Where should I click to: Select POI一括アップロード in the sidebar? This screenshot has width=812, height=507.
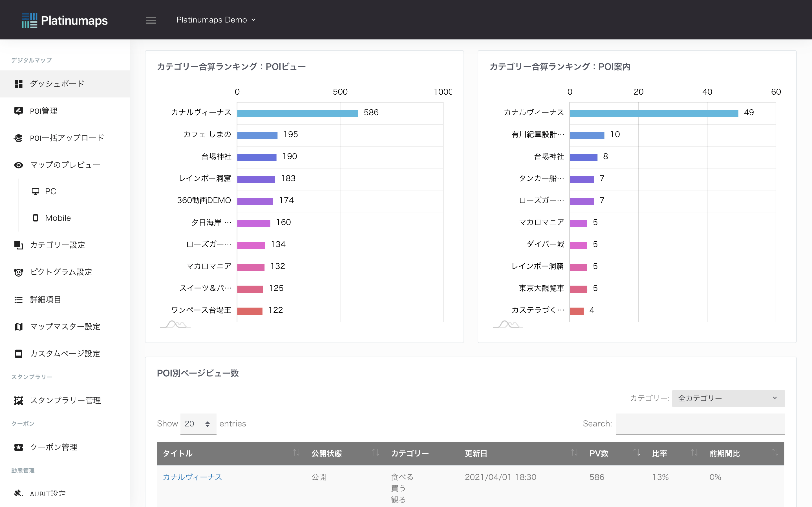66,137
